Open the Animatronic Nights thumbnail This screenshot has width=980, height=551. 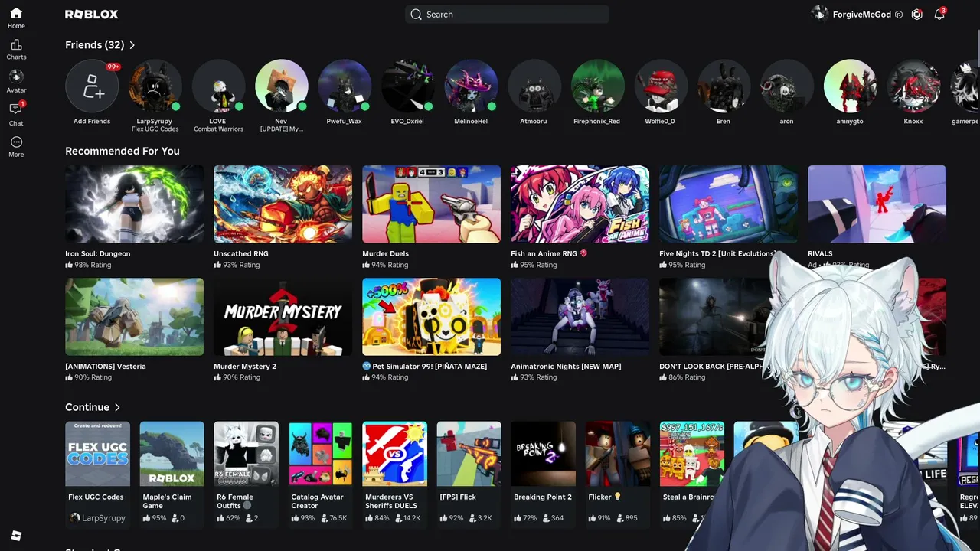(580, 317)
